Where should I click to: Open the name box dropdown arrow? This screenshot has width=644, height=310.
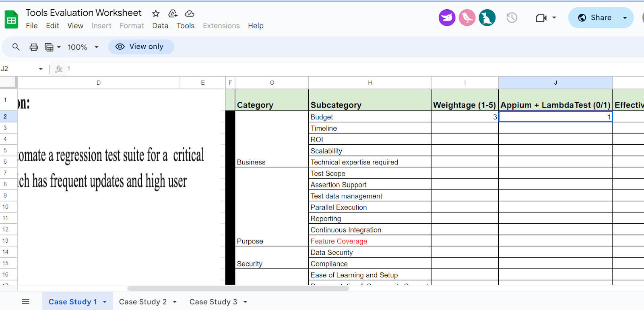[41, 69]
